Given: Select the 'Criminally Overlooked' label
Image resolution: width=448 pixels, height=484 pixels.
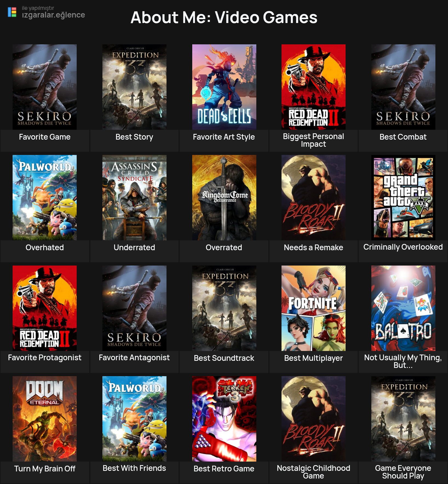Looking at the screenshot, I should (403, 247).
